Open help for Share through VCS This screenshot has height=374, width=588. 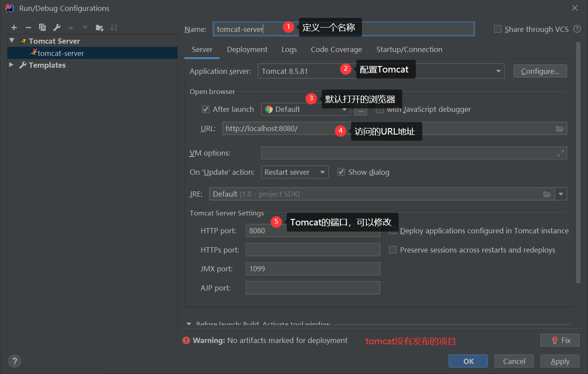tap(577, 29)
